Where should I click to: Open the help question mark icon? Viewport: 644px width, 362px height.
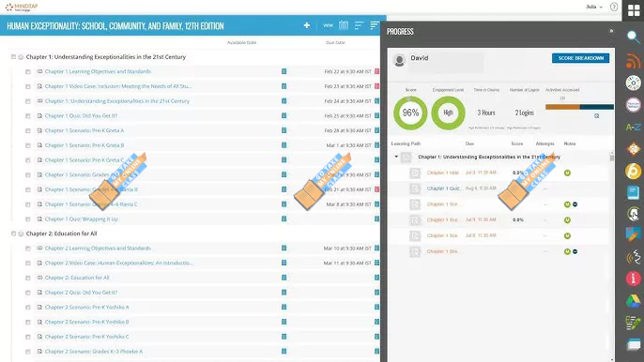click(x=614, y=7)
